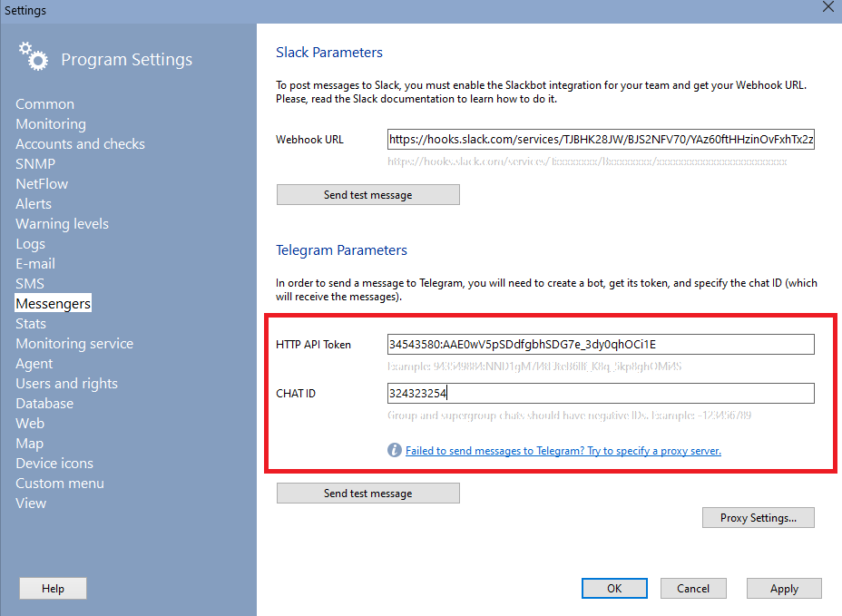The image size is (842, 616).
Task: Confirm settings with the OK button
Action: pyautogui.click(x=614, y=588)
